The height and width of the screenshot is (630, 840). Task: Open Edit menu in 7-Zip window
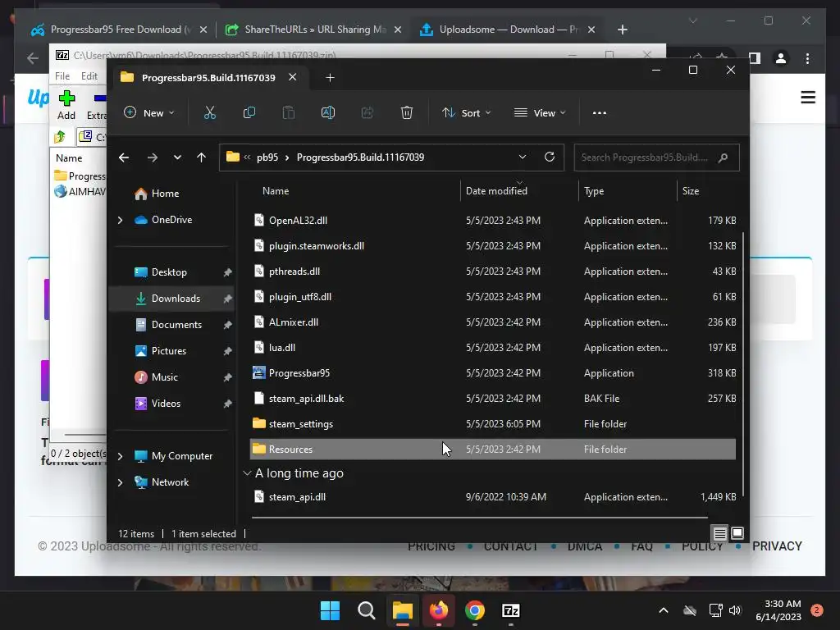tap(89, 76)
